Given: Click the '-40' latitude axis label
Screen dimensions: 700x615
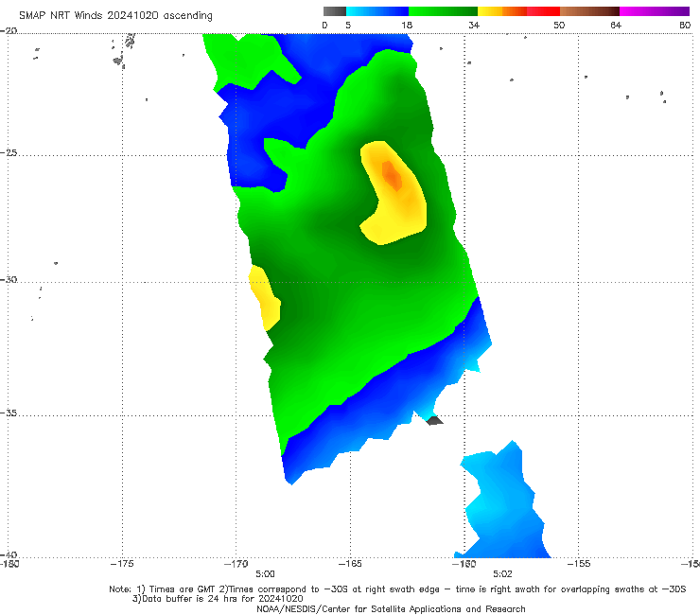Looking at the screenshot, I should click(x=9, y=555).
